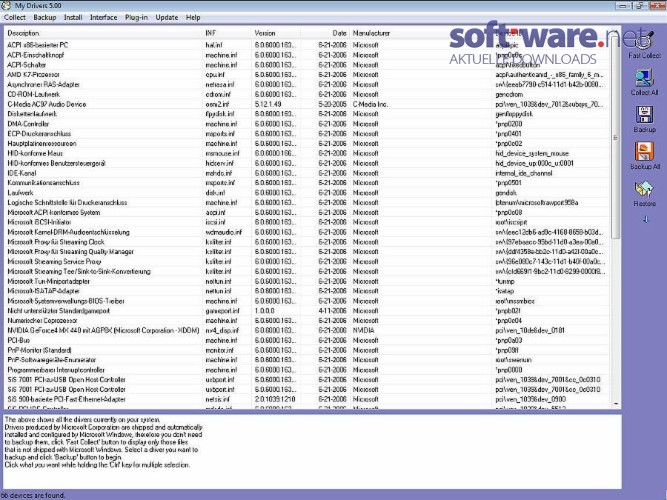The width and height of the screenshot is (667, 500).
Task: Click the 5.12.1.49 version cell
Action: pos(270,104)
